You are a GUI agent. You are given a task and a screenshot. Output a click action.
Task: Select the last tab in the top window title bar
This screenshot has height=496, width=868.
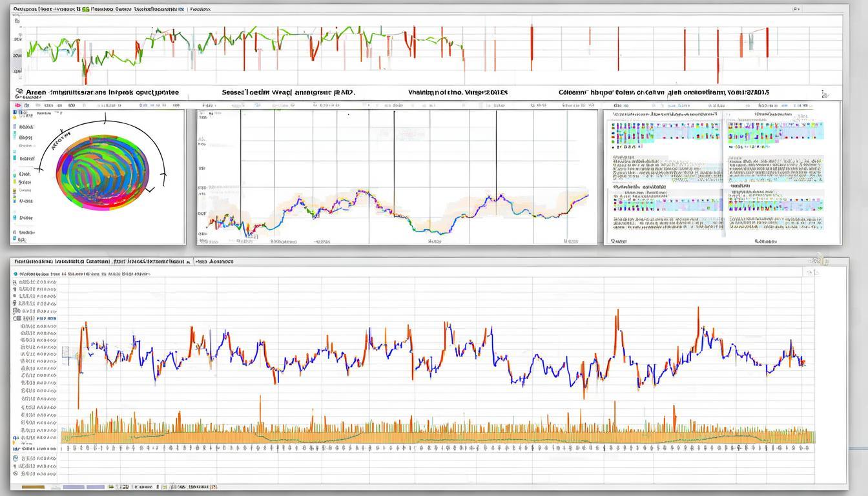click(200, 10)
